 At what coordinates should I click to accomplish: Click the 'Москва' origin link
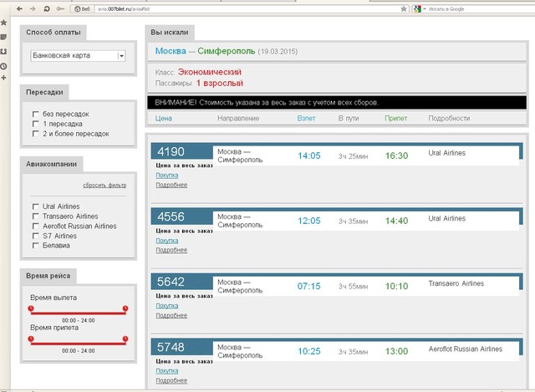171,51
